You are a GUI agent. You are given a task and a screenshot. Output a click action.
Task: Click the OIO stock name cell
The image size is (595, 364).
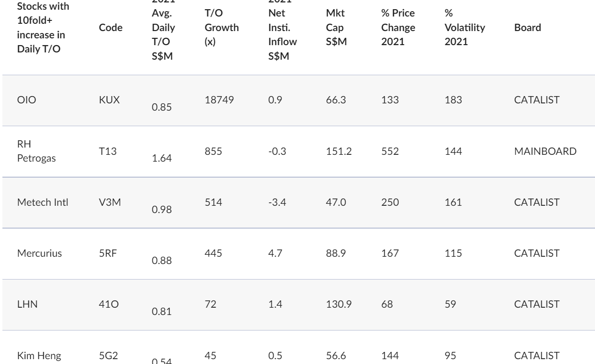click(24, 100)
